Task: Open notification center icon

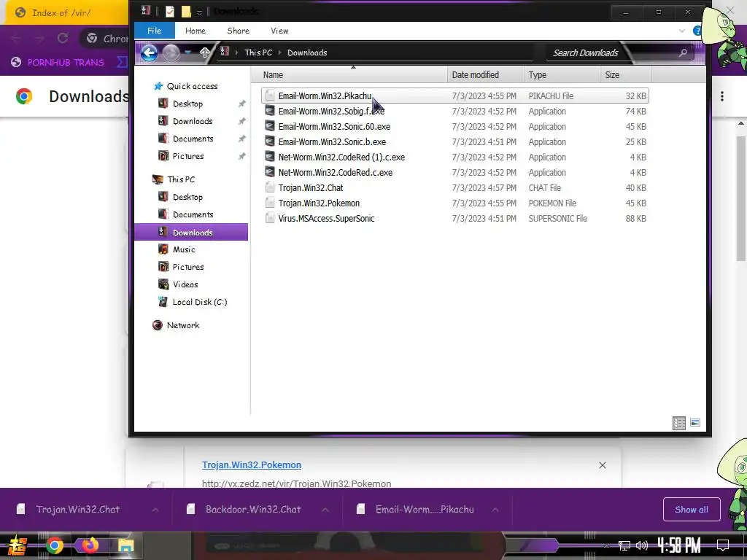Action: coord(723,545)
